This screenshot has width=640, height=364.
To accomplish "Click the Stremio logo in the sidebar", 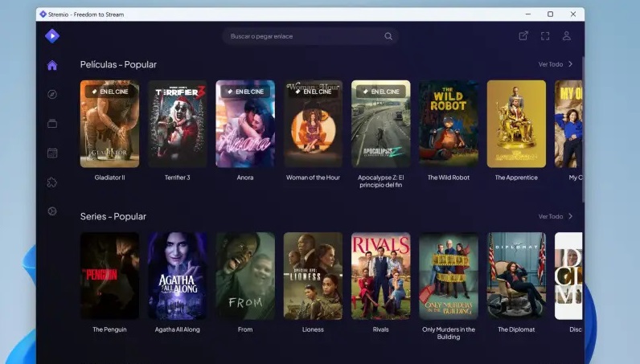I will [x=52, y=35].
